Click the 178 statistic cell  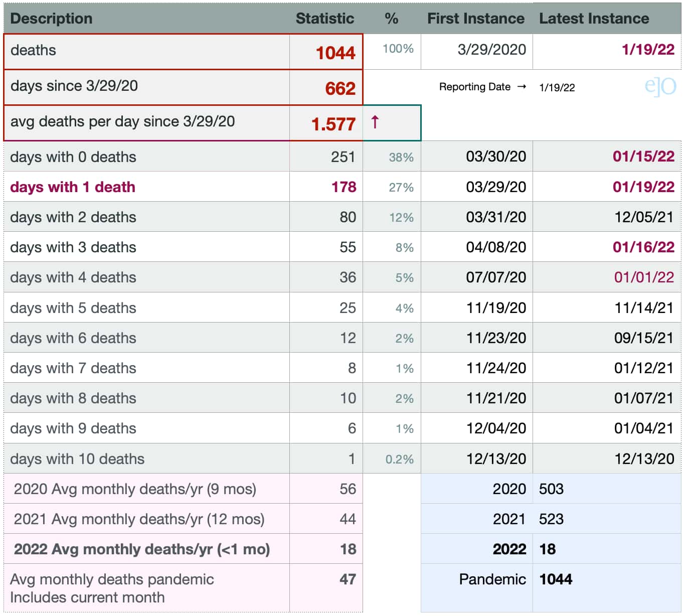tap(344, 187)
